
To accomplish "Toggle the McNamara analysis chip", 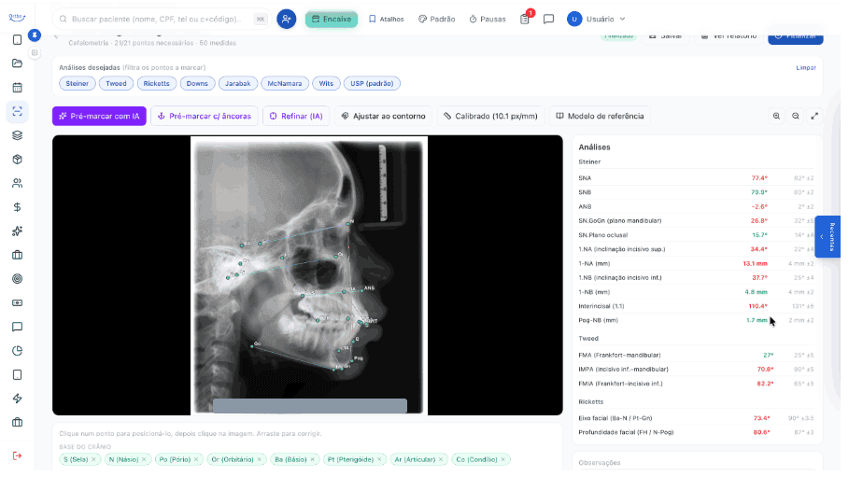I will click(x=285, y=84).
